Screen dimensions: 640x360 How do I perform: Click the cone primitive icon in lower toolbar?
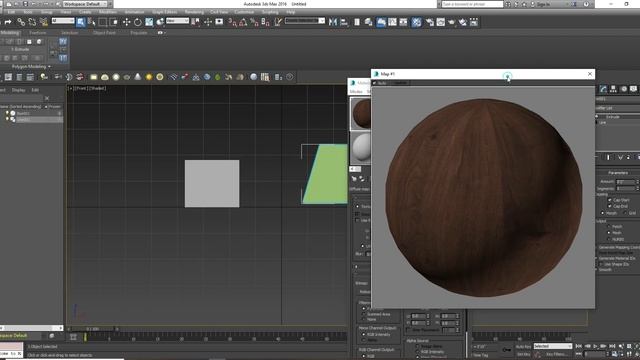138,77
